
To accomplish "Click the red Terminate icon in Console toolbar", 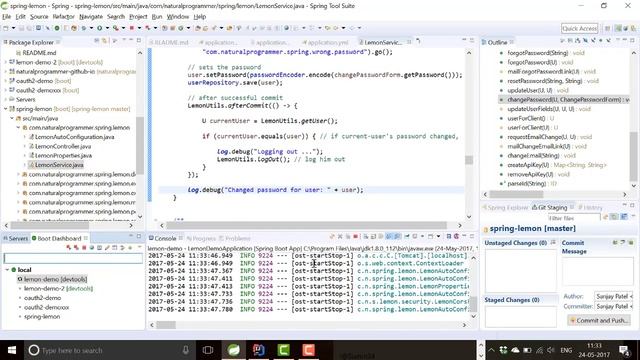I will pyautogui.click(x=356, y=236).
